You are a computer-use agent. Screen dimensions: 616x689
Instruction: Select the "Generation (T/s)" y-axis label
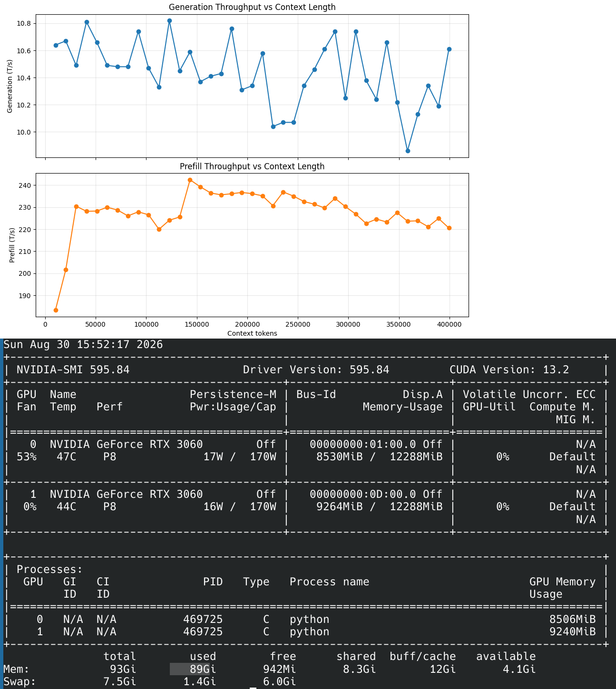point(10,86)
